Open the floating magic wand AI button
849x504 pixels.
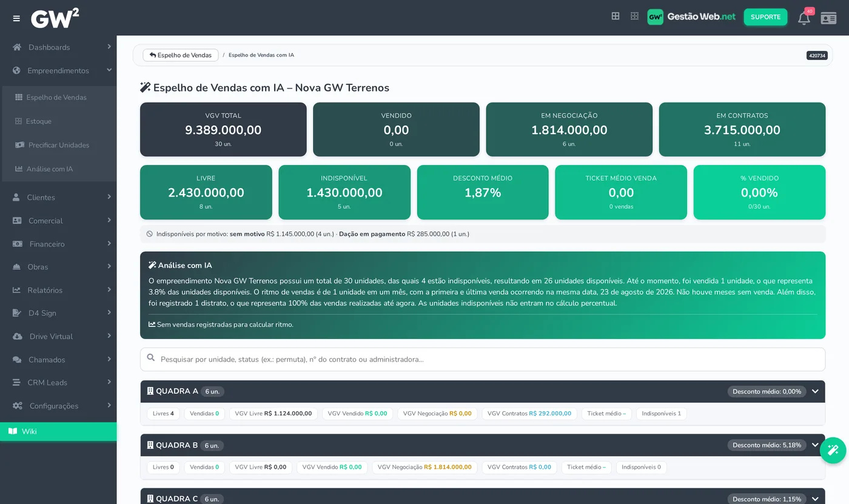[x=833, y=450]
